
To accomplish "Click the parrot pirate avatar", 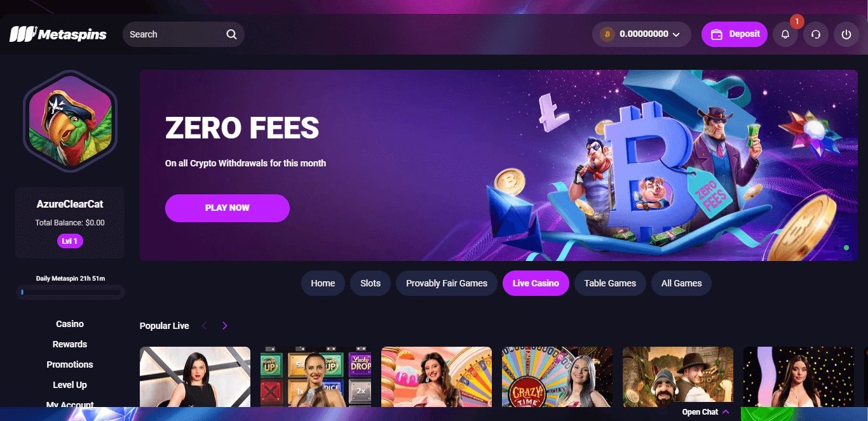I will click(x=70, y=121).
